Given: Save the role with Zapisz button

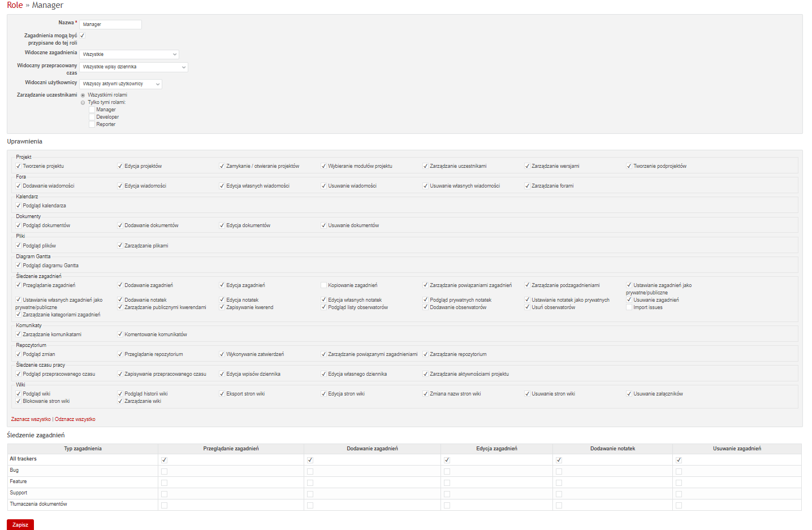Looking at the screenshot, I should click(x=20, y=525).
